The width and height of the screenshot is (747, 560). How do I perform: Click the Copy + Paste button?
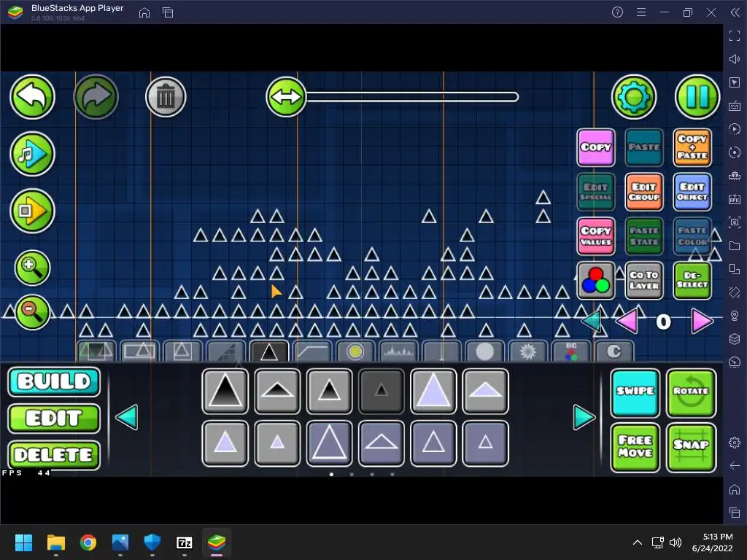click(x=692, y=147)
